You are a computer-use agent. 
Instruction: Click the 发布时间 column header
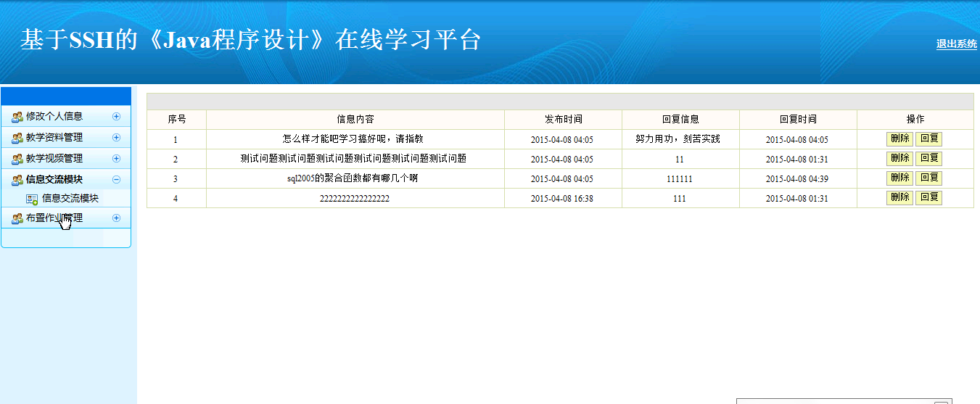[x=563, y=120]
